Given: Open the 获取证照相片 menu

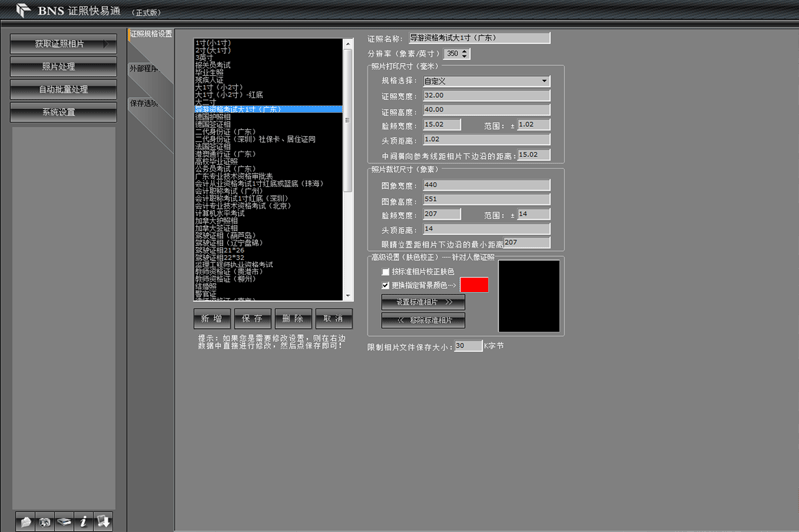Looking at the screenshot, I should 63,44.
